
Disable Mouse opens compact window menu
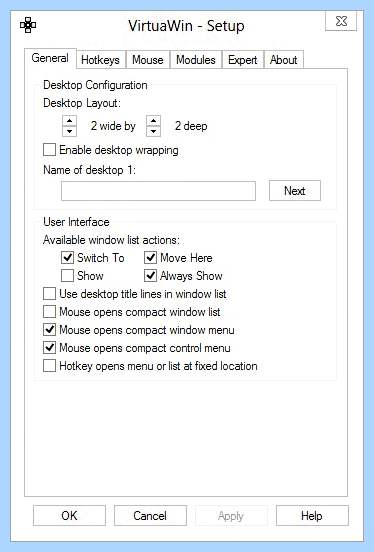pos(49,330)
